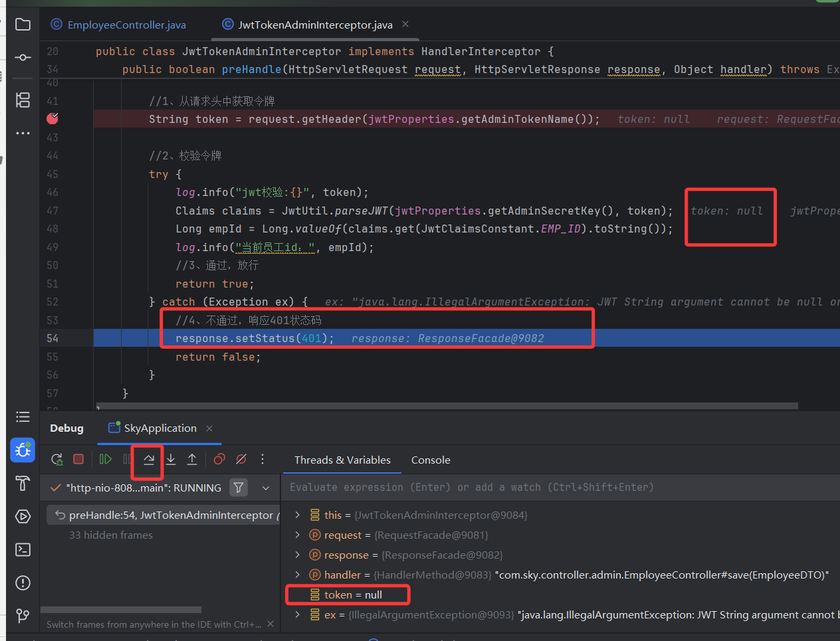Show the 33 hidden frames
840x641 pixels.
(x=111, y=535)
